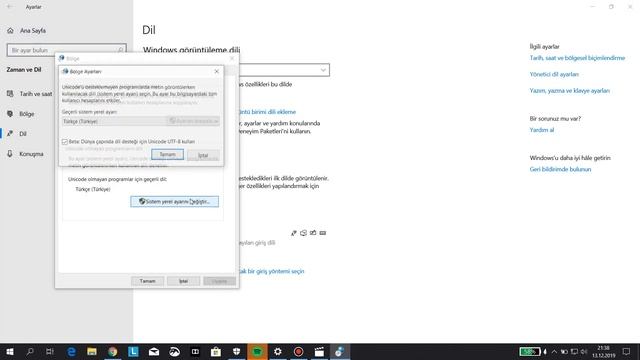This screenshot has width=640, height=360.
Task: Click the Bölge globe icon in sidebar
Action: [x=10, y=114]
